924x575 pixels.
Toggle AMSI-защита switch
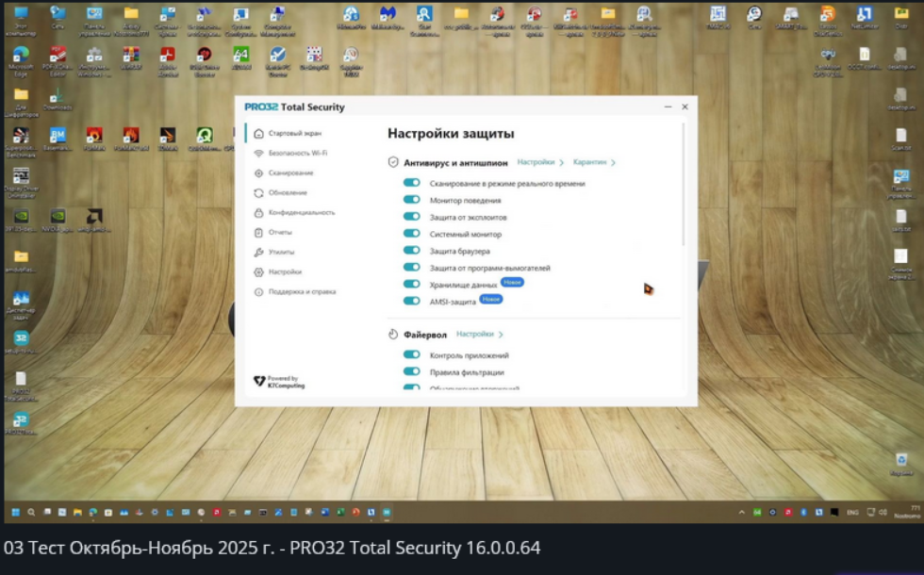click(411, 301)
